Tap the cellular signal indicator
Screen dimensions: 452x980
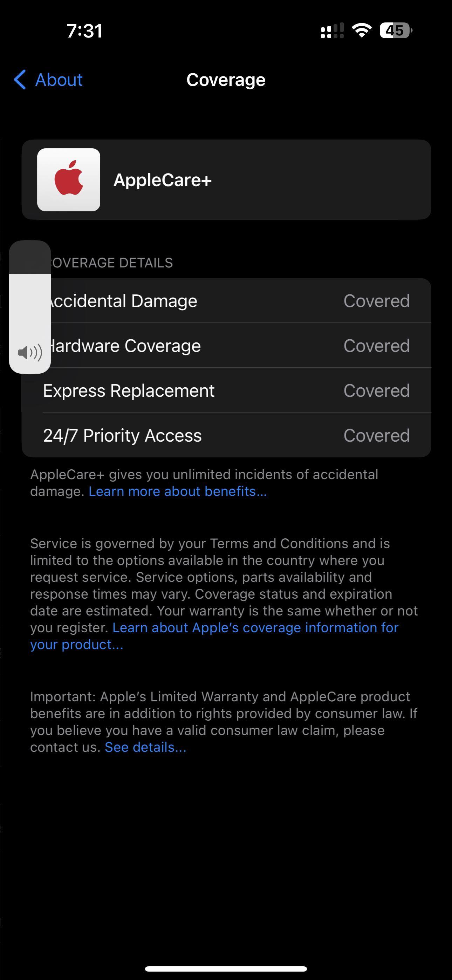tap(332, 31)
